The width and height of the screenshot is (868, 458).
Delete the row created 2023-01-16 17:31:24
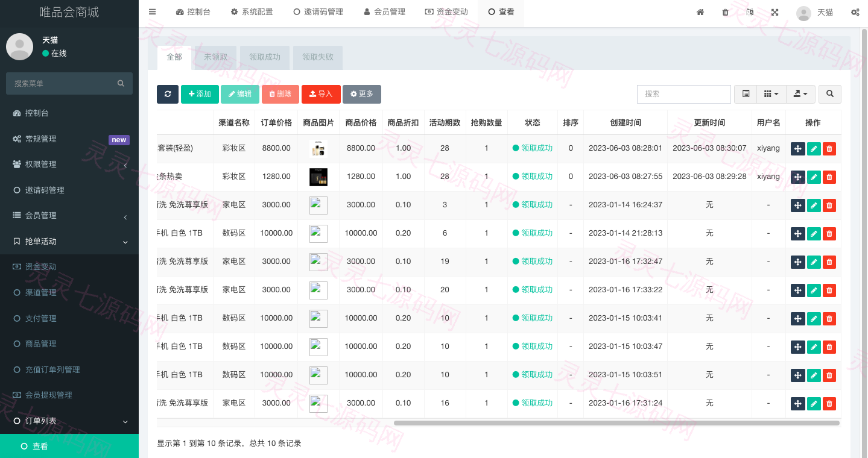click(x=829, y=404)
